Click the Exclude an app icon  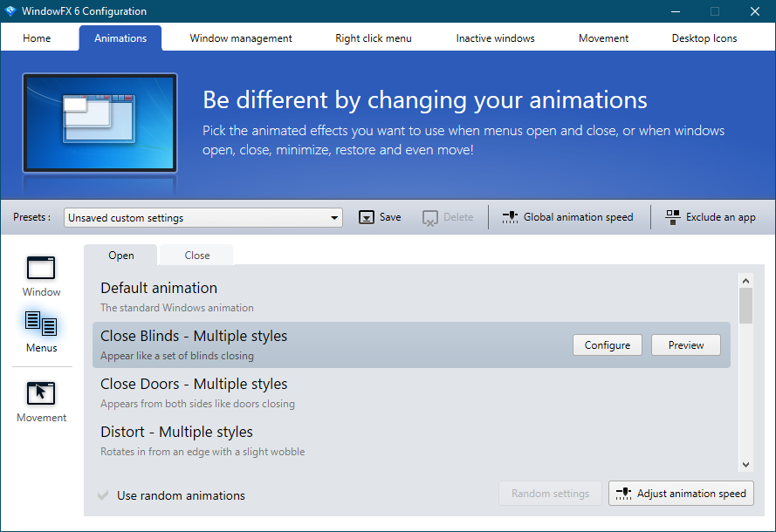(673, 217)
